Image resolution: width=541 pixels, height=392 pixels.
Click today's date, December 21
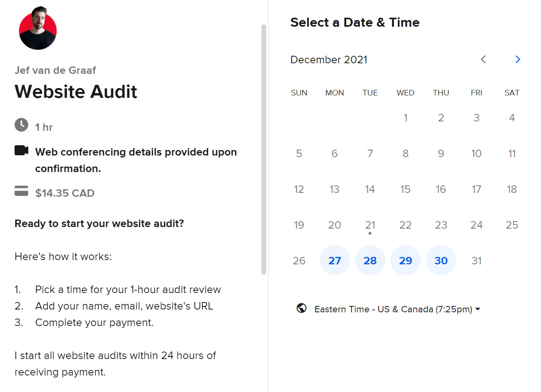(x=370, y=225)
